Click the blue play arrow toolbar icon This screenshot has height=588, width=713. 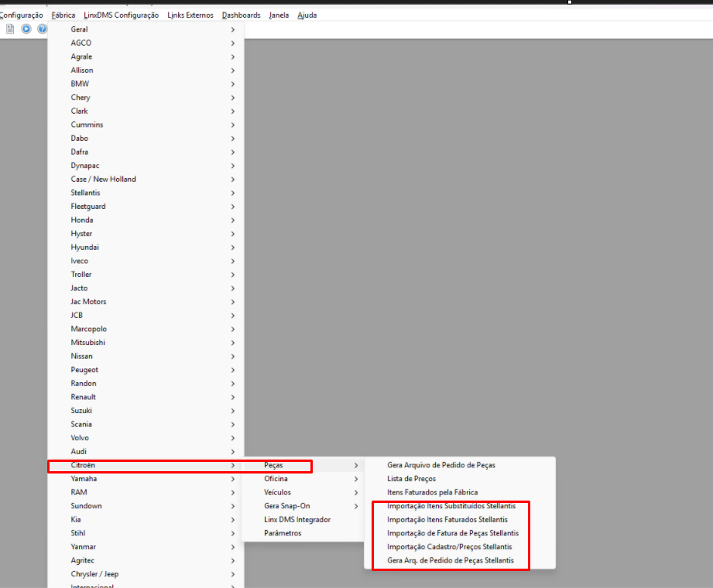[x=26, y=29]
